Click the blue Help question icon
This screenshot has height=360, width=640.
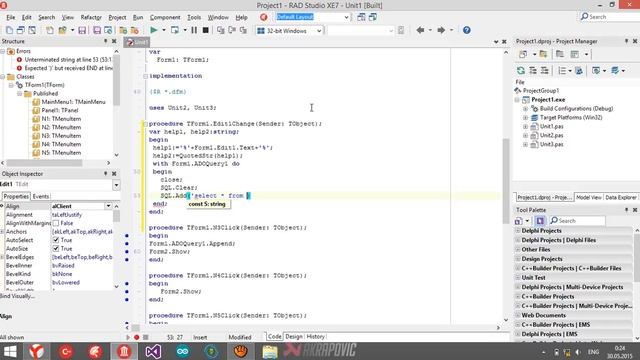tap(467, 30)
